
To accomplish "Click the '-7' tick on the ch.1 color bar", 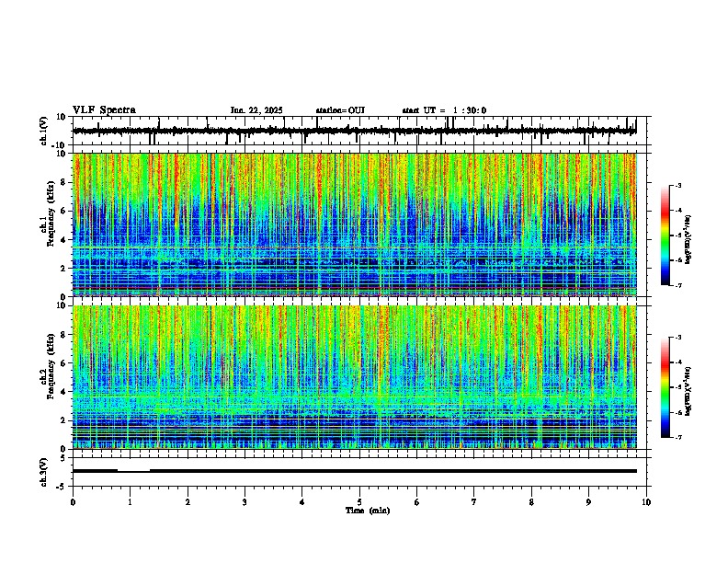I will [x=677, y=285].
